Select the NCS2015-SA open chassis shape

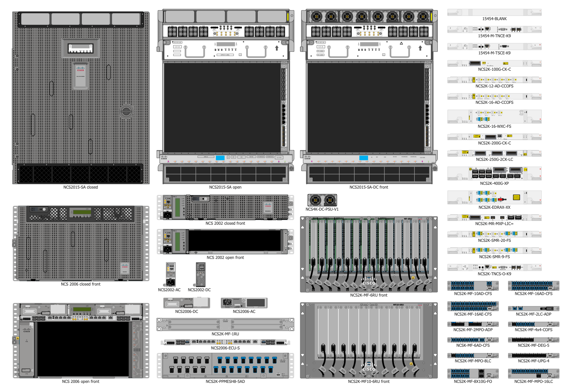(x=225, y=97)
